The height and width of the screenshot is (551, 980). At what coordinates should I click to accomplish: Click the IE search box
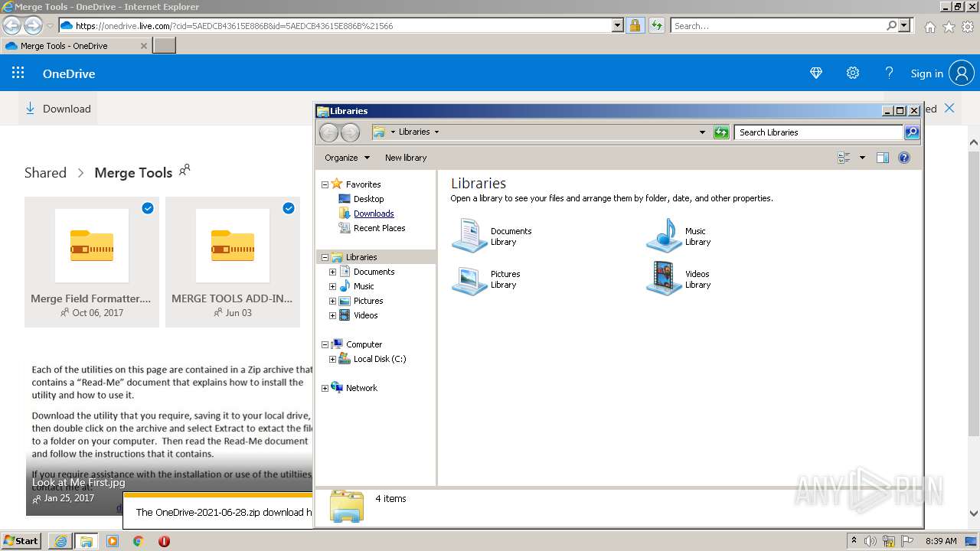click(778, 25)
